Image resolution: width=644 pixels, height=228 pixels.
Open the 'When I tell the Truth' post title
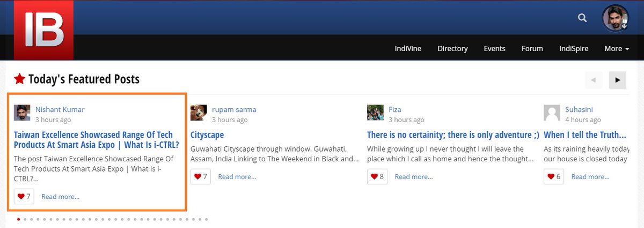[585, 134]
